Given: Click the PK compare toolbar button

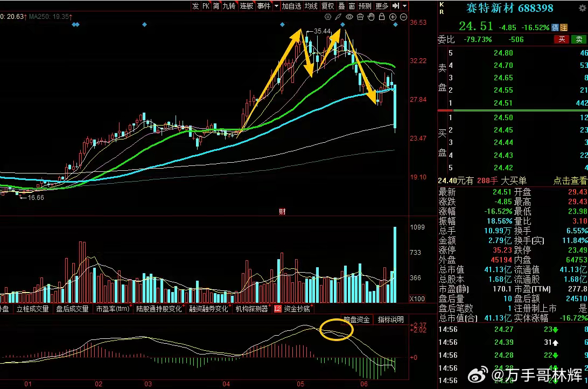Looking at the screenshot, I should 206,6.
